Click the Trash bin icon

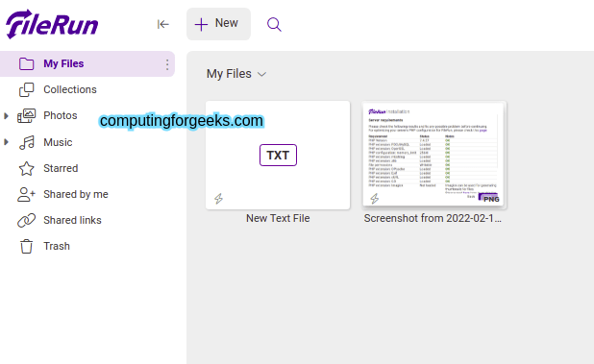pyautogui.click(x=27, y=246)
